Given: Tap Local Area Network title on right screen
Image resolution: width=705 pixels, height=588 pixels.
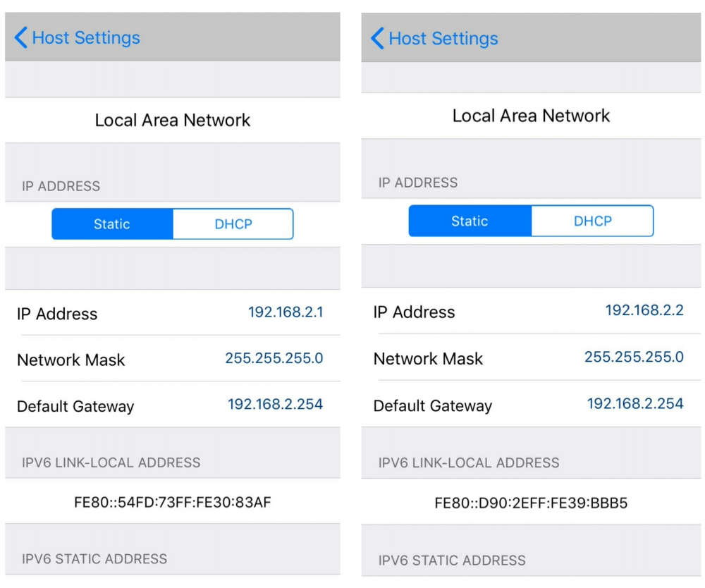Looking at the screenshot, I should click(x=531, y=116).
